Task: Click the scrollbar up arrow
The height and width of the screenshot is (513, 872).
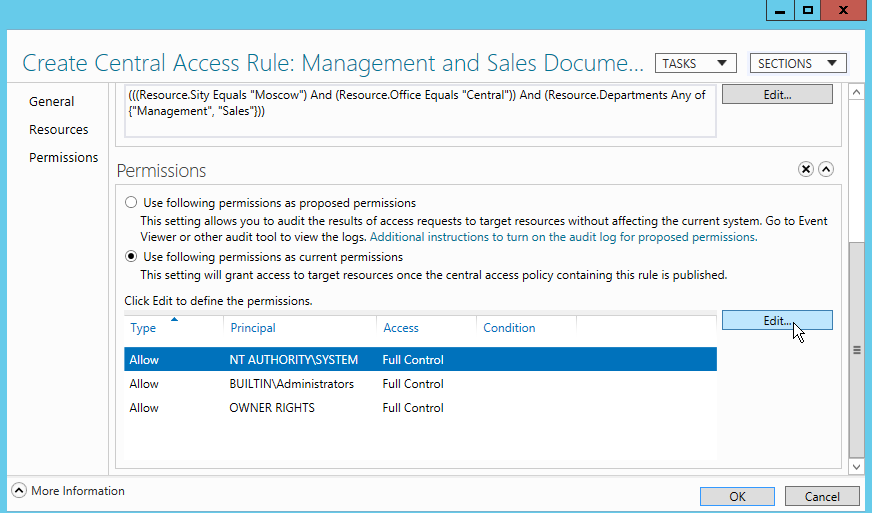Action: click(x=856, y=92)
